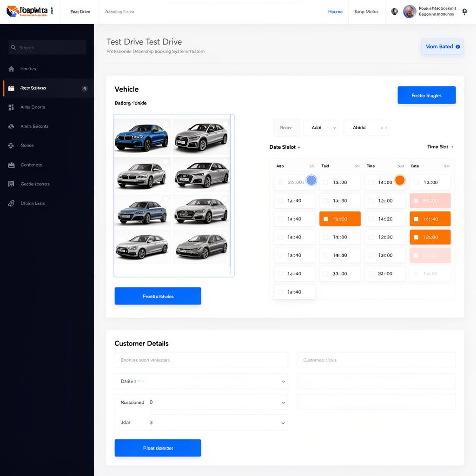
Task: Check the 2a::00 slot in Tine column
Action: click(x=370, y=274)
